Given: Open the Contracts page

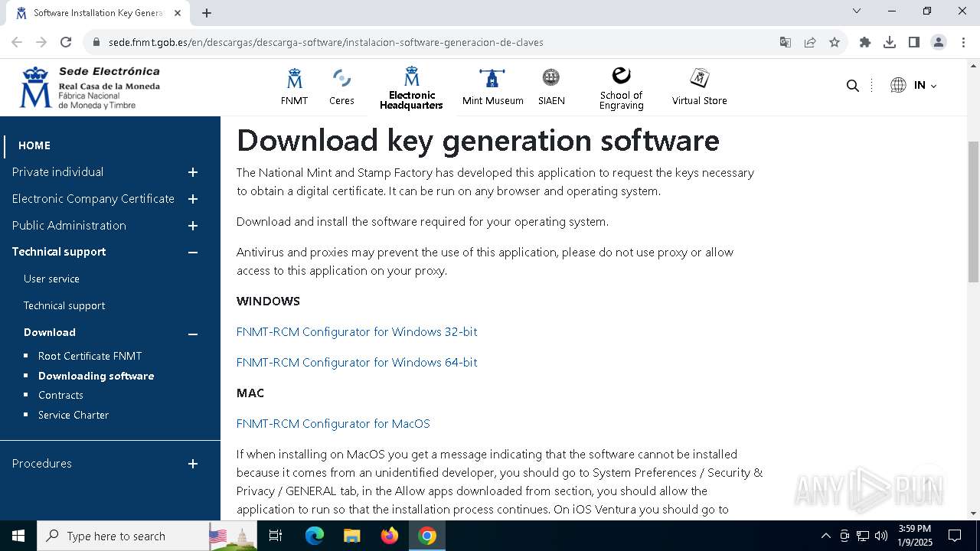Looking at the screenshot, I should [x=60, y=395].
